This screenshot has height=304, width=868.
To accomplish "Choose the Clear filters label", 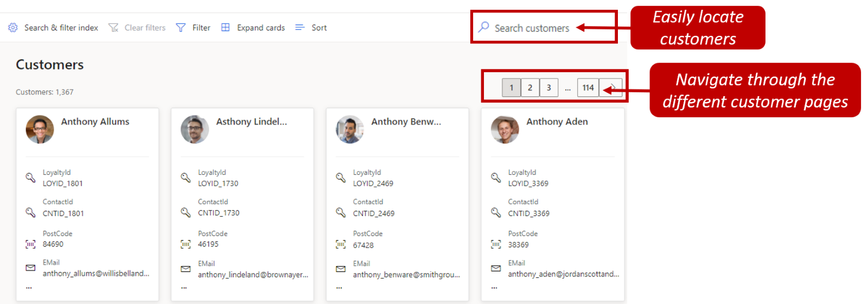I will [145, 28].
